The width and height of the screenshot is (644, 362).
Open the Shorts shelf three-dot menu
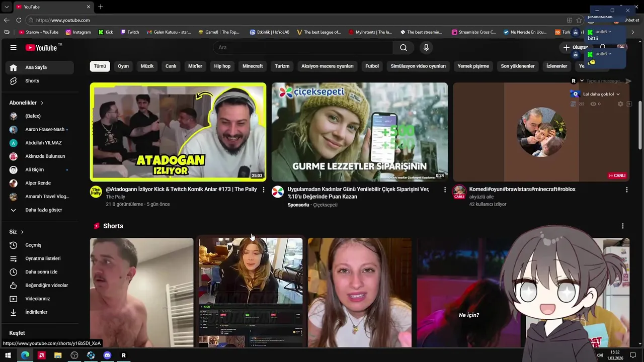click(622, 226)
